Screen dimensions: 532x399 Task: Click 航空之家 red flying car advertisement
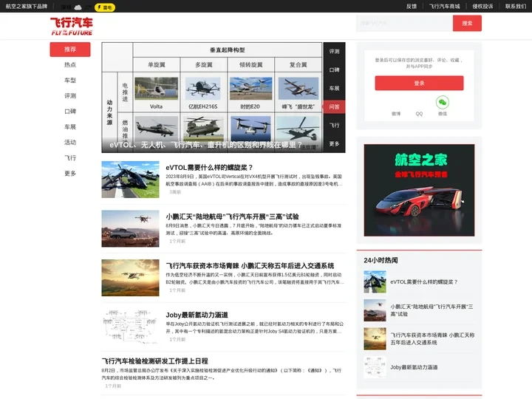419,190
